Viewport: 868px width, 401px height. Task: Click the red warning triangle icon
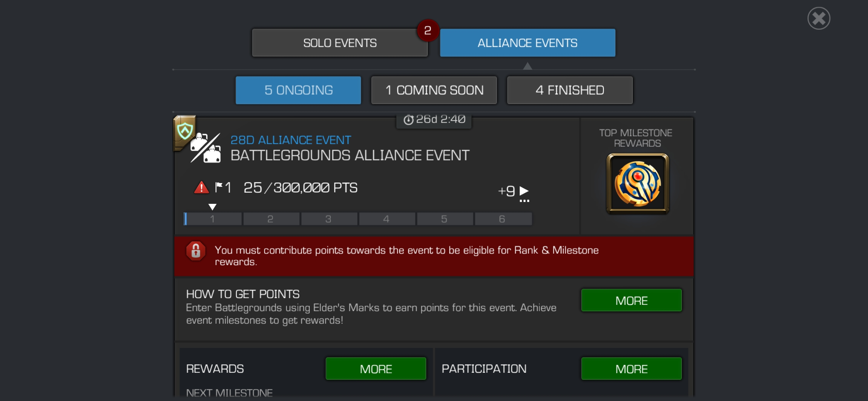pyautogui.click(x=201, y=188)
